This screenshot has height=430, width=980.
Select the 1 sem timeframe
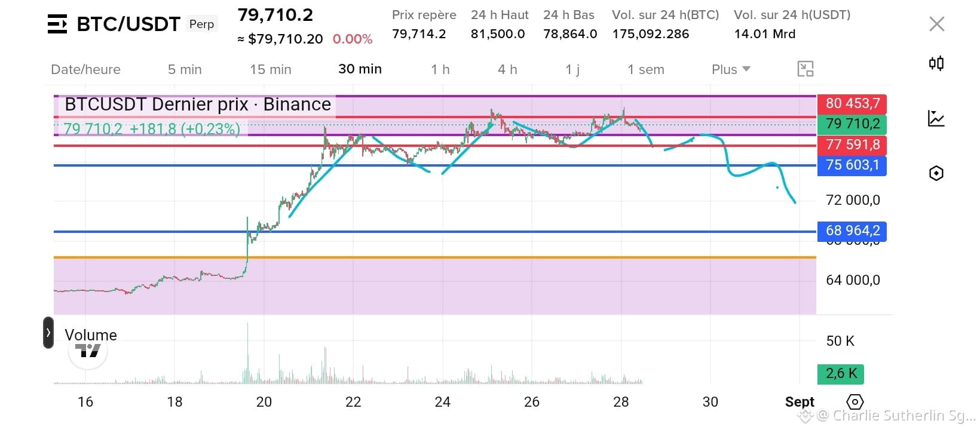click(x=646, y=69)
